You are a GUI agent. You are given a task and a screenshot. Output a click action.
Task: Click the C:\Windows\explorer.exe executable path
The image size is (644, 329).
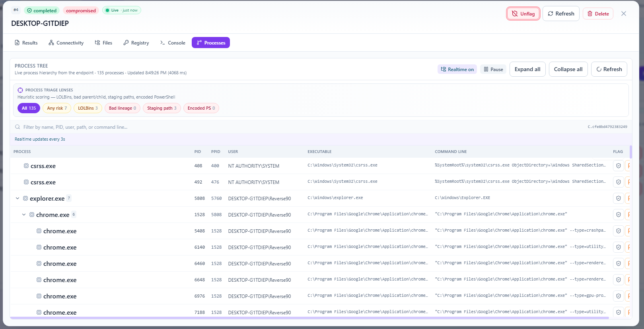[x=335, y=198]
